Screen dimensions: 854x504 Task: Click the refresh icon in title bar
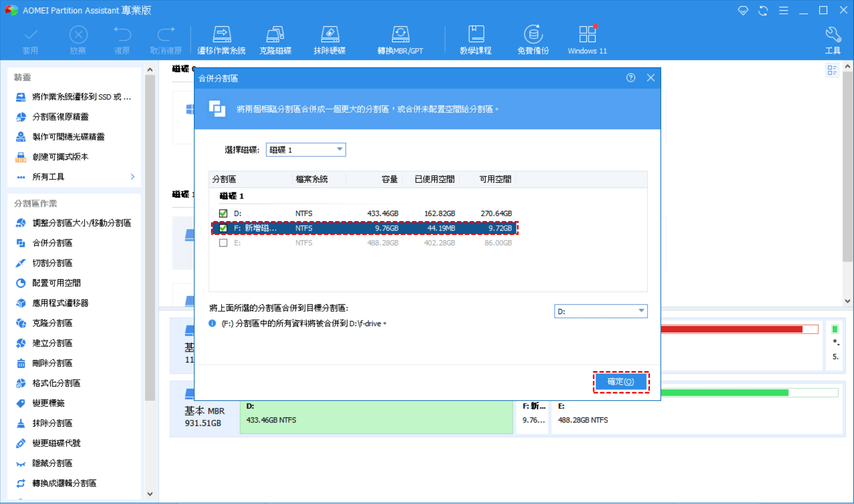point(763,11)
